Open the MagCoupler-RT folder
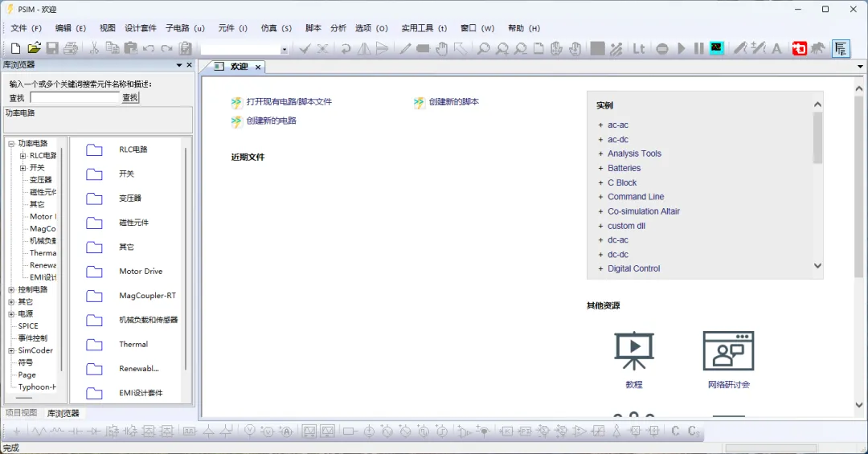This screenshot has width=868, height=454. 147,296
